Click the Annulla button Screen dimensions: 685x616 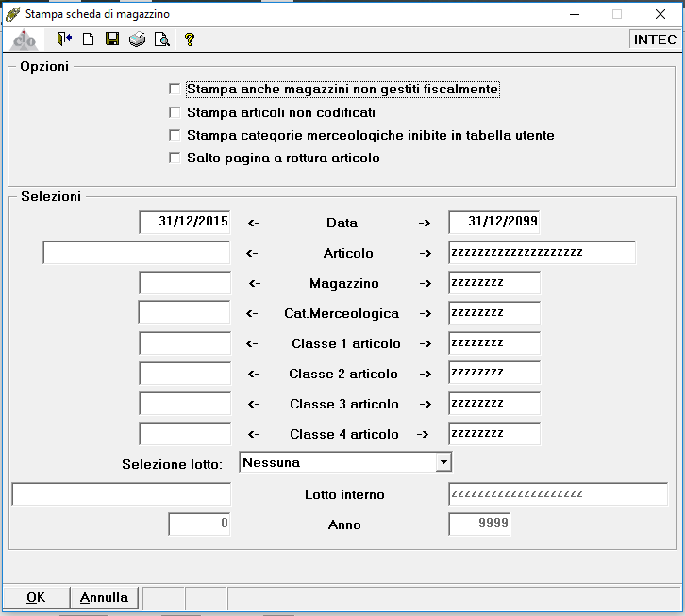click(104, 598)
